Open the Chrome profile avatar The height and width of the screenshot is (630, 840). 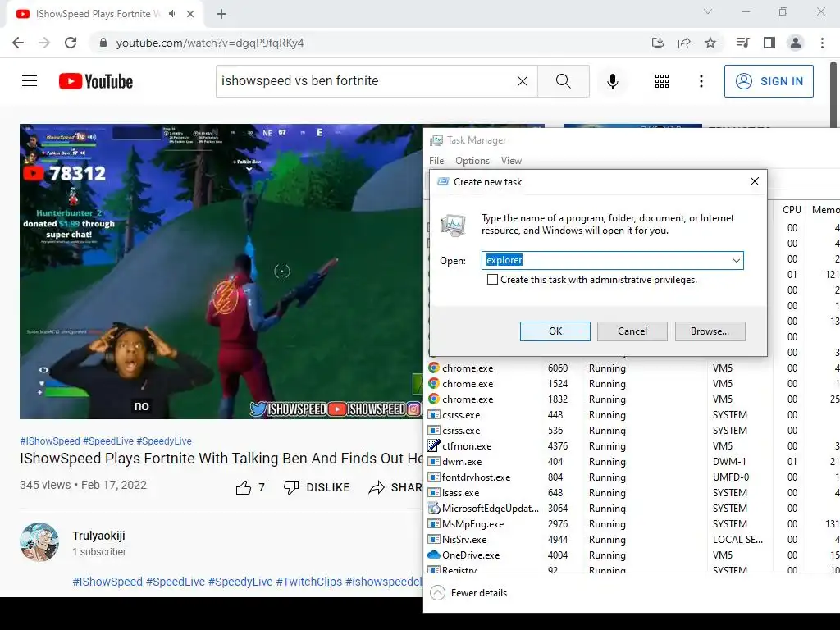coord(796,43)
